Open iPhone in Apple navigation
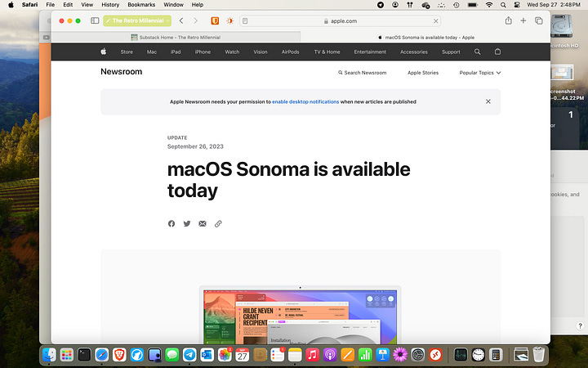 (x=203, y=52)
